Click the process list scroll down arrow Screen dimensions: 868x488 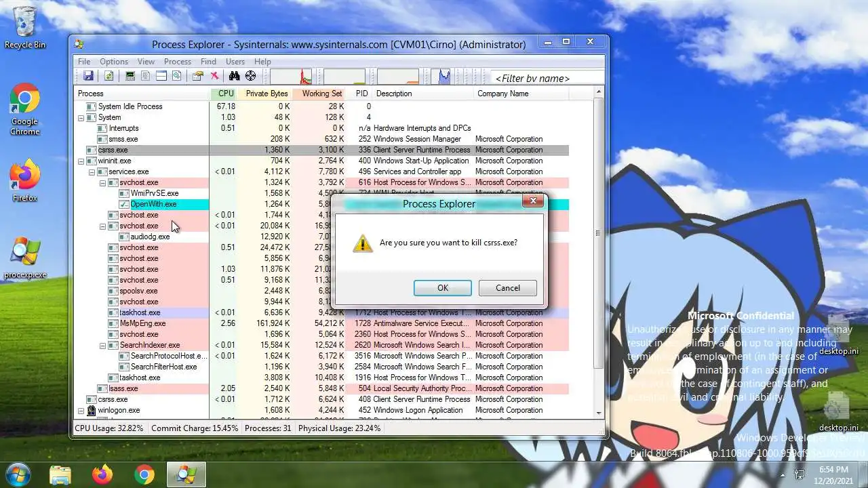tap(598, 413)
